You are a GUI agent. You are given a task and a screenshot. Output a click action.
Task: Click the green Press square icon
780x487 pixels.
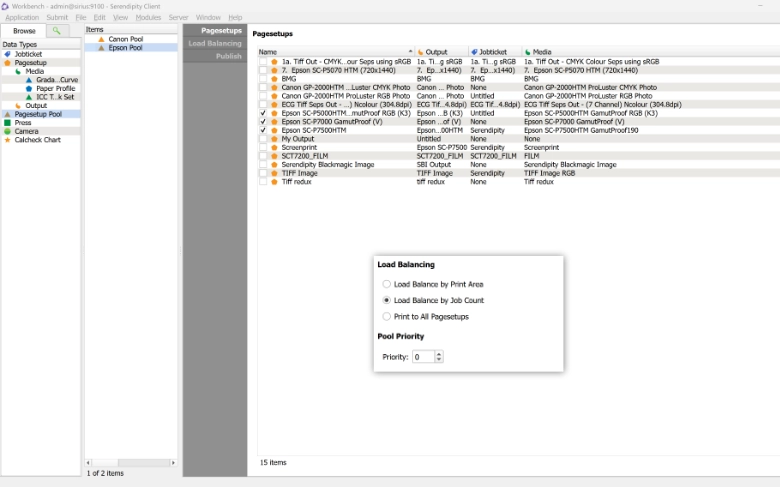[8, 123]
